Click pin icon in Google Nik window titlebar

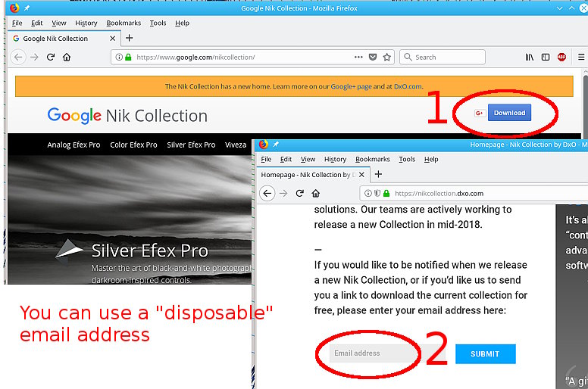point(27,8)
